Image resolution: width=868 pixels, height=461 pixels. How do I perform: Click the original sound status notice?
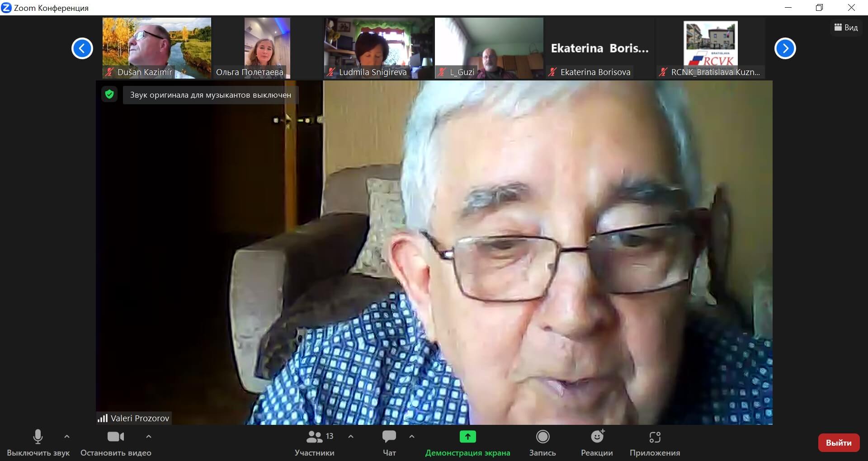point(211,95)
